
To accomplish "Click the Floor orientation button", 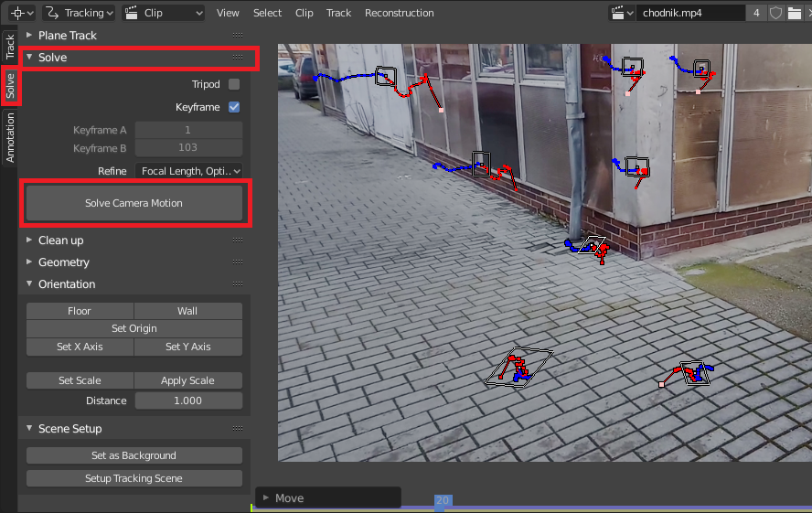I will tap(80, 311).
